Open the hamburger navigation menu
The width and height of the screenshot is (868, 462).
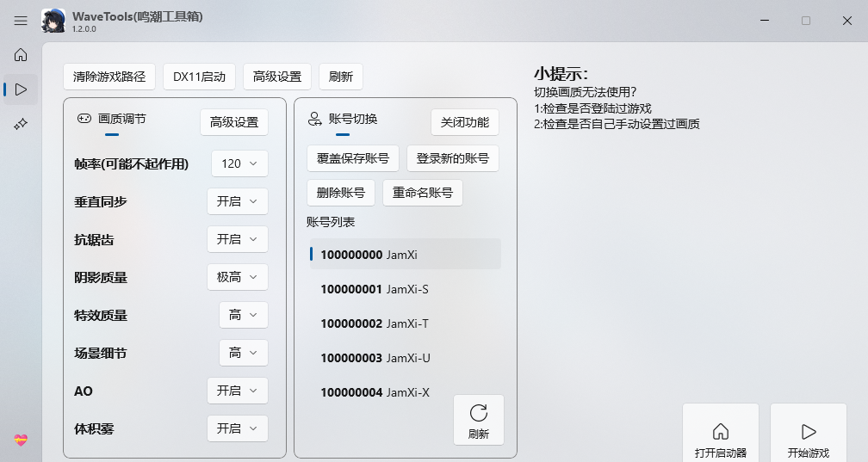[21, 21]
